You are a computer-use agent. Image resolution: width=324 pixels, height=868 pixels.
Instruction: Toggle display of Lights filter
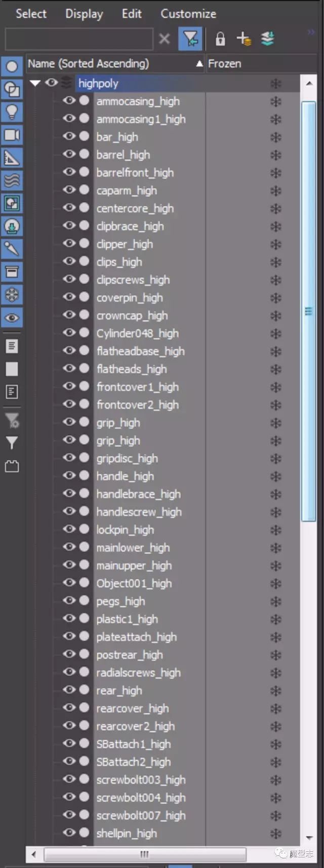(x=12, y=112)
